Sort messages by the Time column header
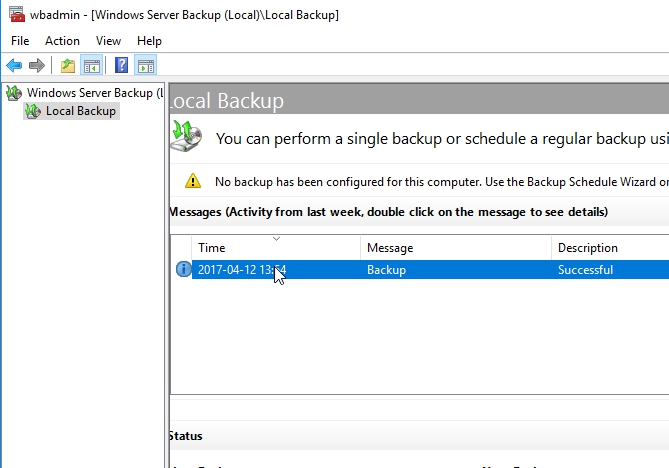Screen dimensions: 669x468 point(276,248)
